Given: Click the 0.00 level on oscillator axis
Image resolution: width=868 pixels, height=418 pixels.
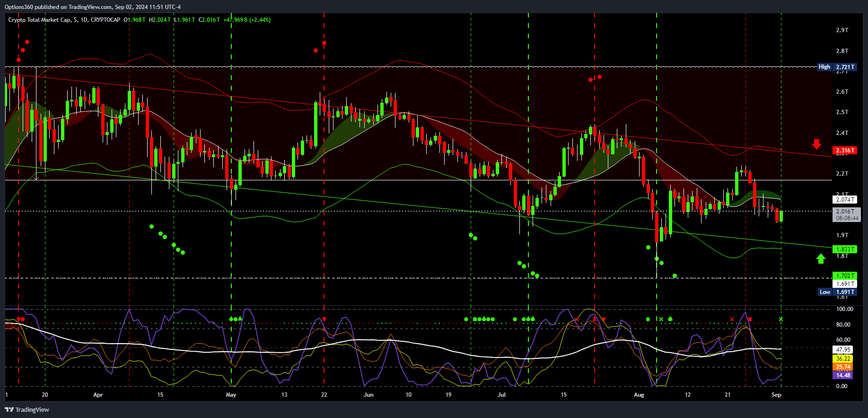Looking at the screenshot, I should tap(842, 386).
